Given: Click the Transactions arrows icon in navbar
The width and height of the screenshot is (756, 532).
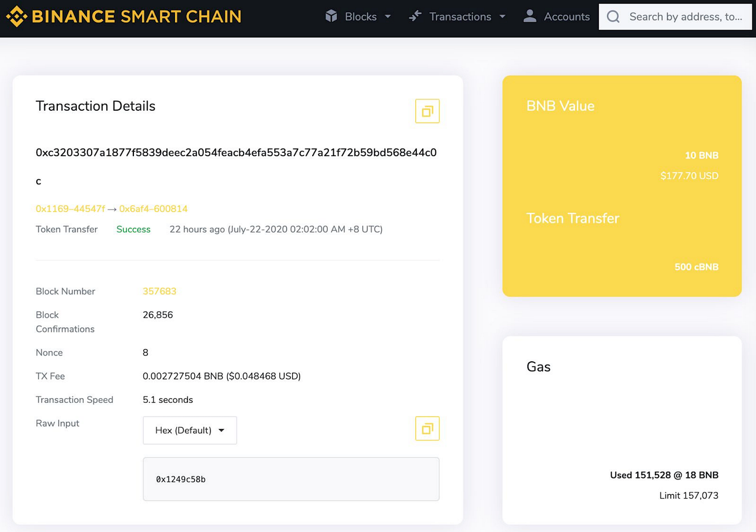Looking at the screenshot, I should [x=415, y=16].
